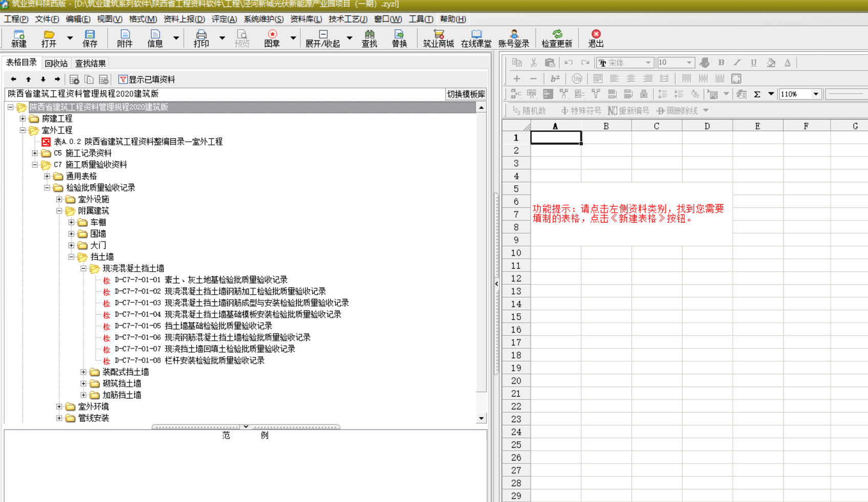The width and height of the screenshot is (868, 502).
Task: Open the 资料上报(D) menu
Action: (x=184, y=19)
